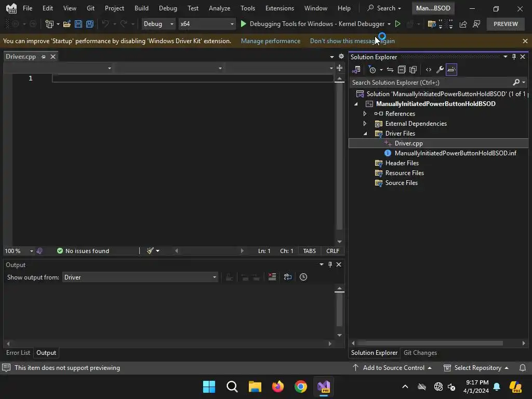This screenshot has height=399, width=532.
Task: Open File Explorer from the taskbar
Action: (255, 387)
